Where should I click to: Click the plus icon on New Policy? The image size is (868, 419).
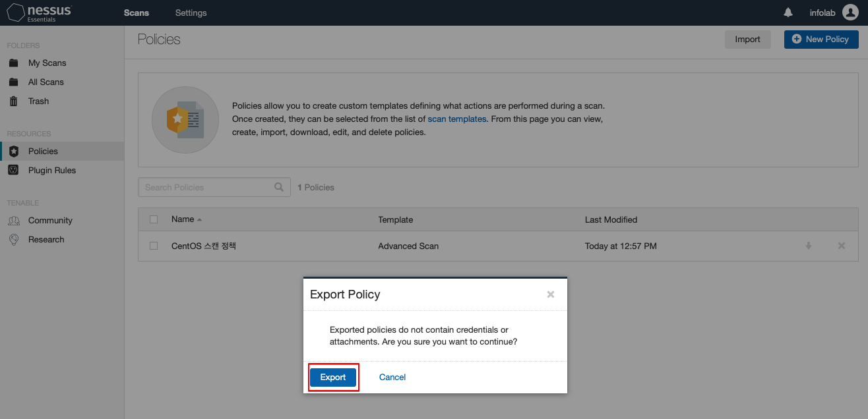click(796, 40)
